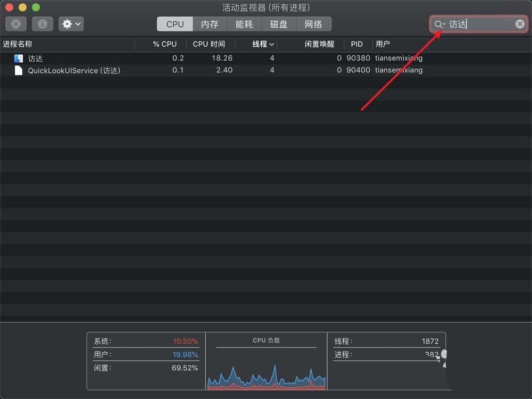Click the quit process (X) toolbar icon
This screenshot has width=532, height=399.
[16, 23]
